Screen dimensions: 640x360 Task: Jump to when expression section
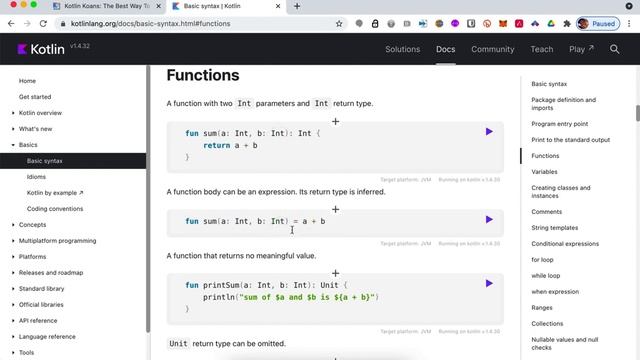point(555,291)
